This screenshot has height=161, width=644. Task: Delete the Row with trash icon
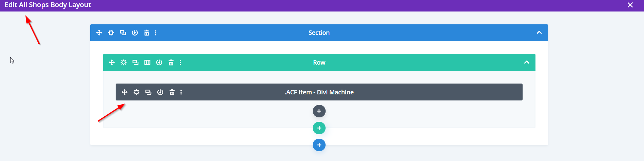pos(171,63)
